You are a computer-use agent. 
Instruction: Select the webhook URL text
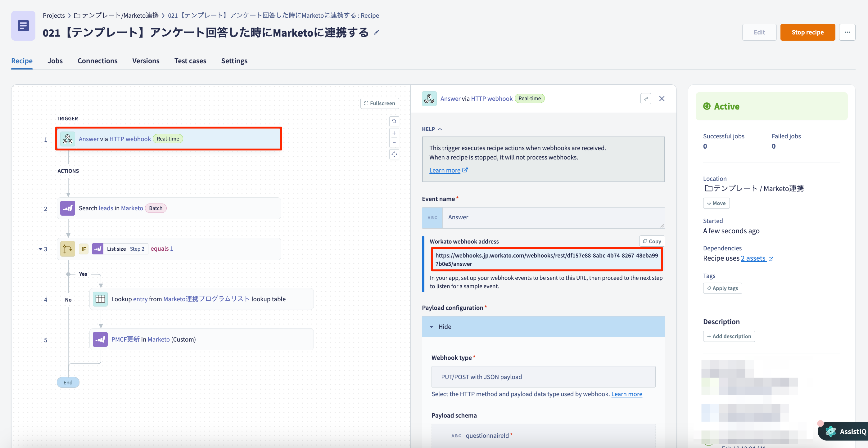[x=547, y=259]
